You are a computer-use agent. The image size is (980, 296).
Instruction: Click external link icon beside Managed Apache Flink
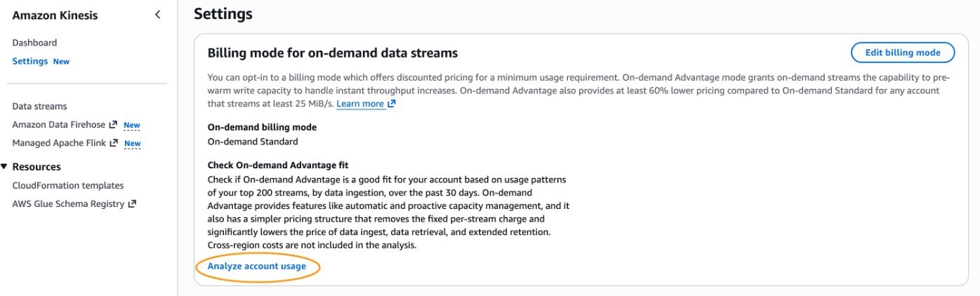(114, 143)
